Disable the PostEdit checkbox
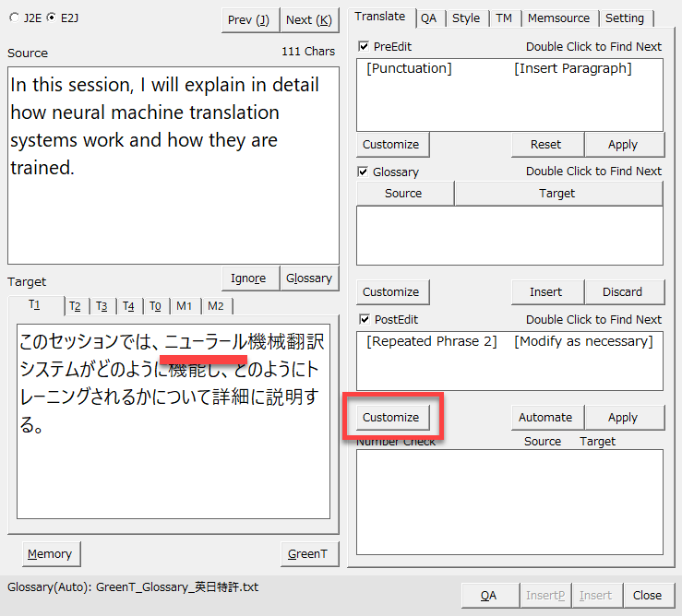 click(x=364, y=320)
